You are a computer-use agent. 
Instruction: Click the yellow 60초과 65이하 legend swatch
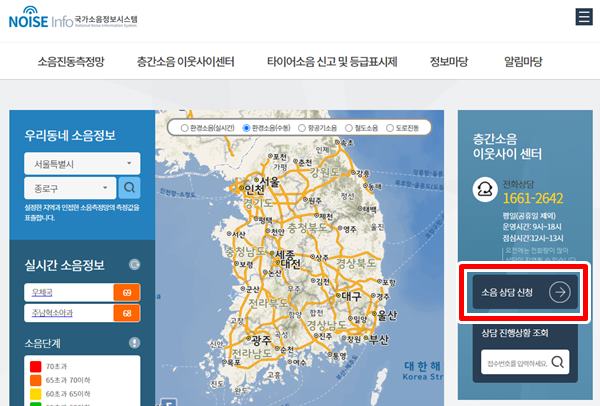pos(36,394)
